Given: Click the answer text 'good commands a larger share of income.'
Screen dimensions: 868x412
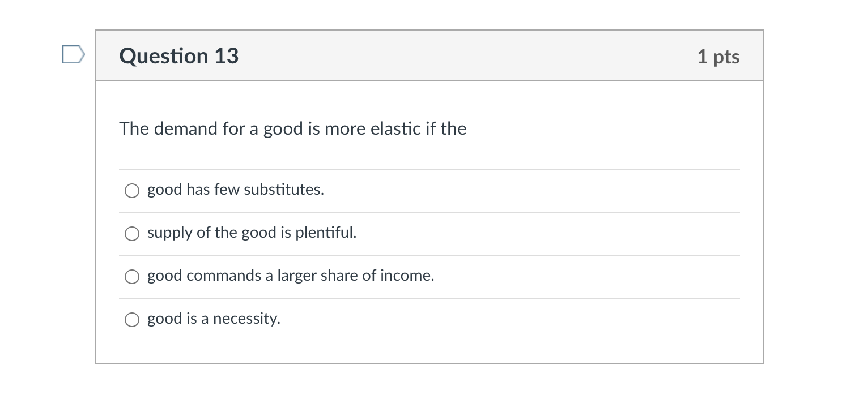Looking at the screenshot, I should pos(291,276).
